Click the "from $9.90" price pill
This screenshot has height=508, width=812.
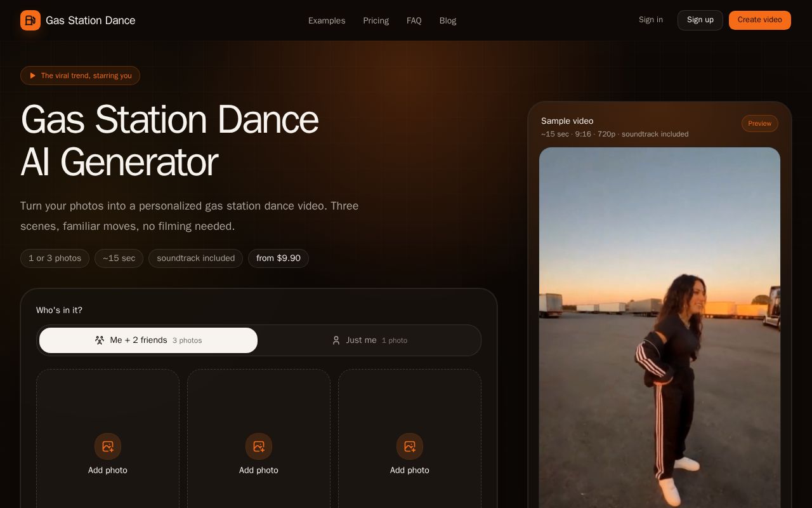coord(278,258)
